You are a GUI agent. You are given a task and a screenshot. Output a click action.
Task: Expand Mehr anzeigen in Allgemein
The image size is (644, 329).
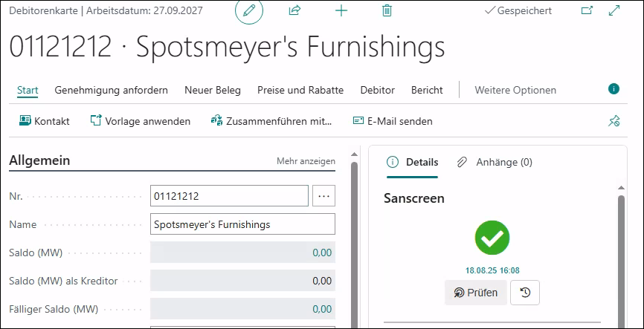306,161
